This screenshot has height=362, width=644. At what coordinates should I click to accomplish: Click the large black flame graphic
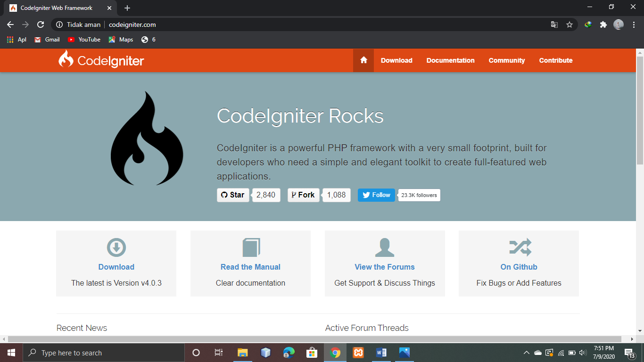tap(147, 138)
